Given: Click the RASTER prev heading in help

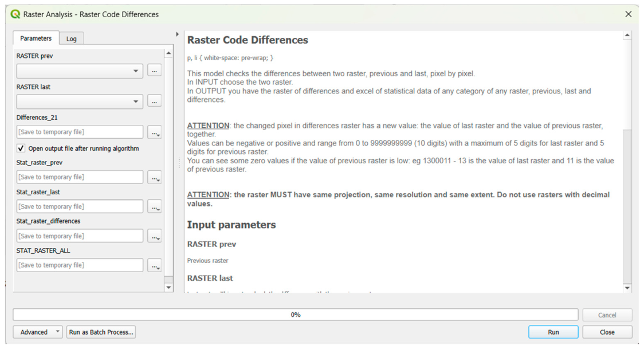Looking at the screenshot, I should click(x=211, y=244).
